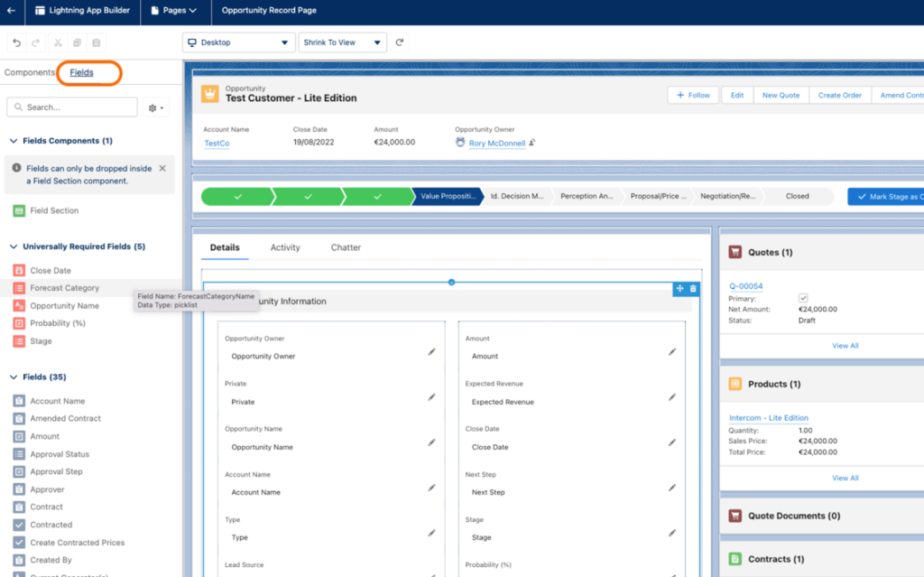Select the Closed stage in path
The width and height of the screenshot is (924, 577).
point(798,196)
